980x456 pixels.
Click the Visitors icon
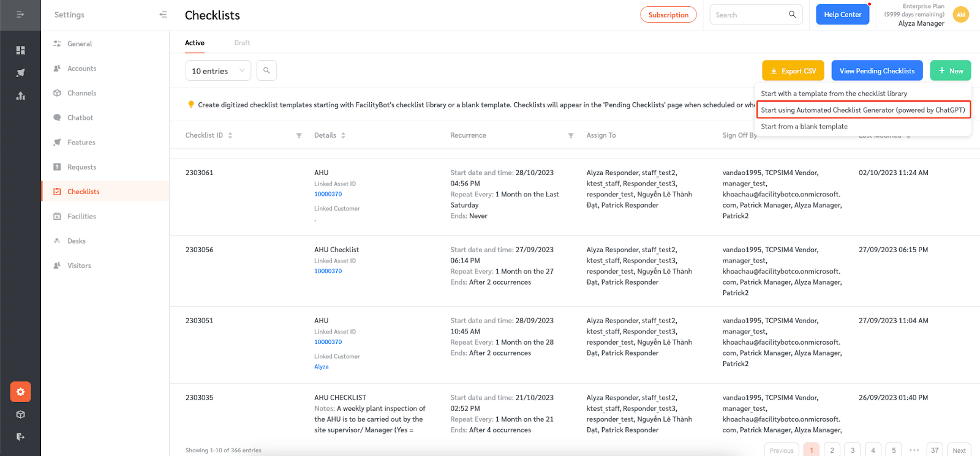57,266
